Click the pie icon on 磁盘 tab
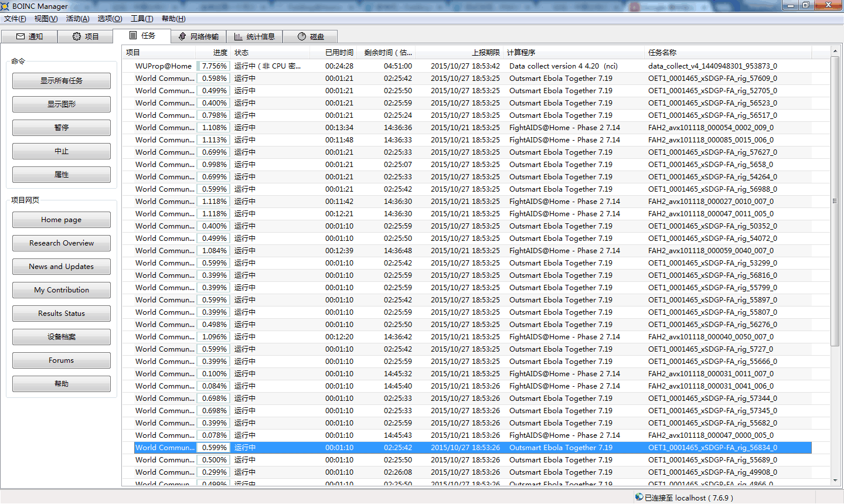The height and width of the screenshot is (504, 844). [x=302, y=36]
